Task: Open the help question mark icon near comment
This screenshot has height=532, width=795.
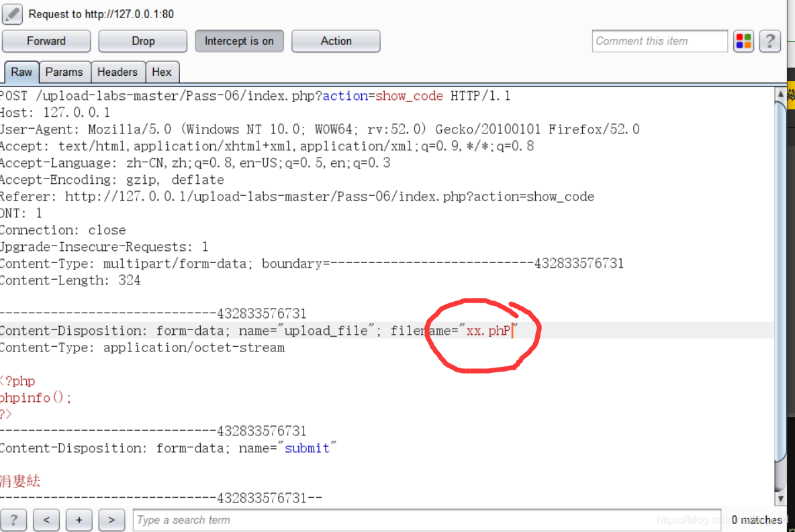Action: [769, 41]
